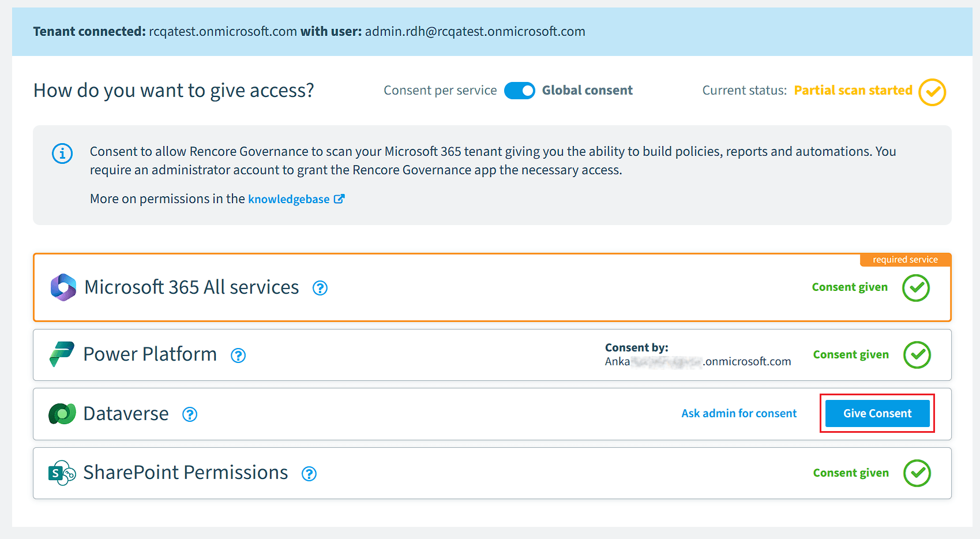Click the Power Platform consent given checkmark
This screenshot has width=980, height=539.
pyautogui.click(x=917, y=355)
